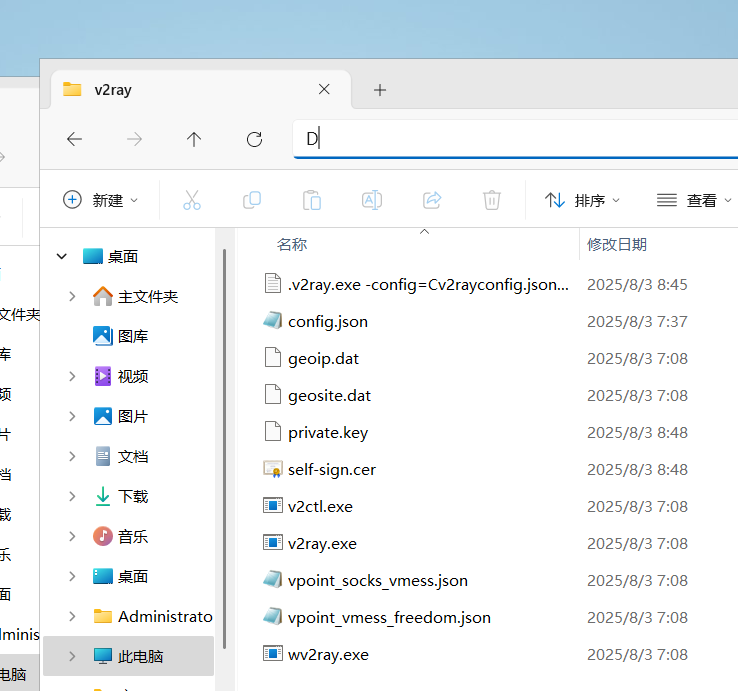
Task: Click the Rename icon in toolbar
Action: tap(372, 200)
